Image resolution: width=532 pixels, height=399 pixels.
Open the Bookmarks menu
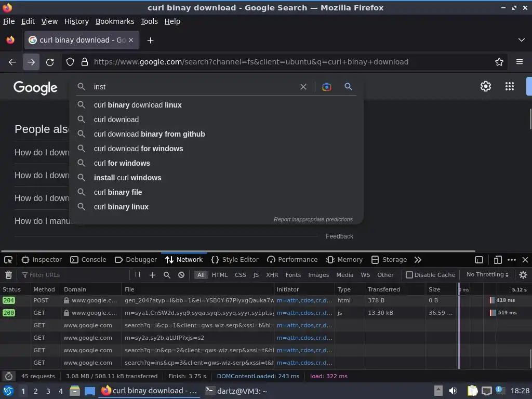[115, 21]
